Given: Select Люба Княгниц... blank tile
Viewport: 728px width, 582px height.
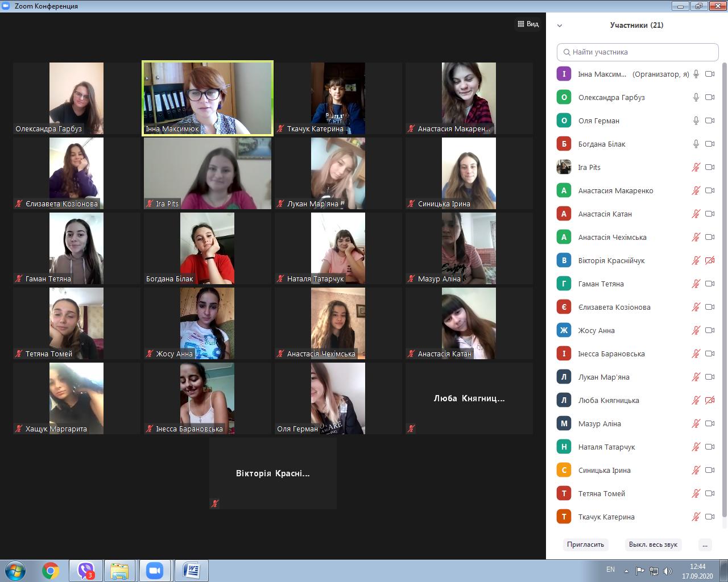Looking at the screenshot, I should pyautogui.click(x=469, y=398).
